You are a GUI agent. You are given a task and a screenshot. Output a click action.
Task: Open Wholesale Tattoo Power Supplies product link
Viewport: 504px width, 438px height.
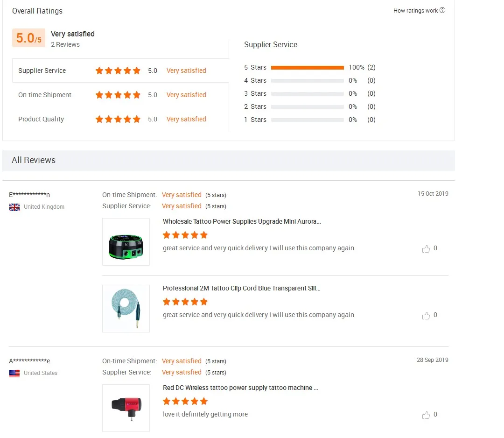pyautogui.click(x=242, y=221)
